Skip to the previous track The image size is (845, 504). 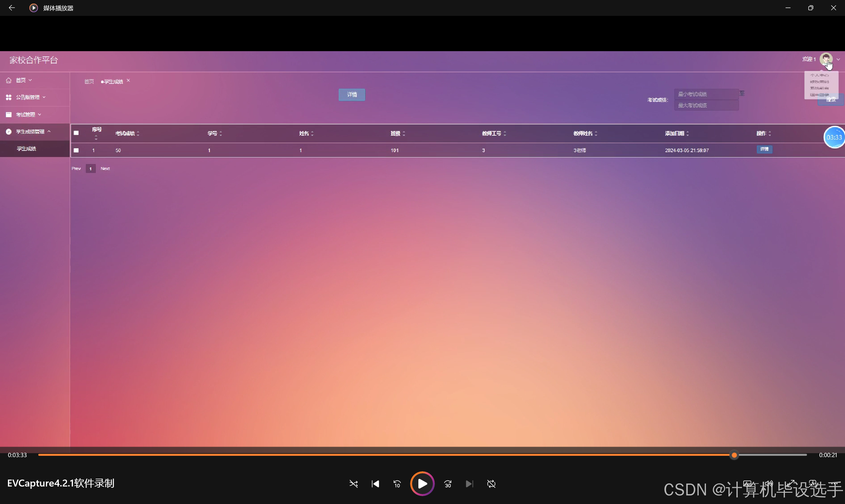click(x=375, y=484)
